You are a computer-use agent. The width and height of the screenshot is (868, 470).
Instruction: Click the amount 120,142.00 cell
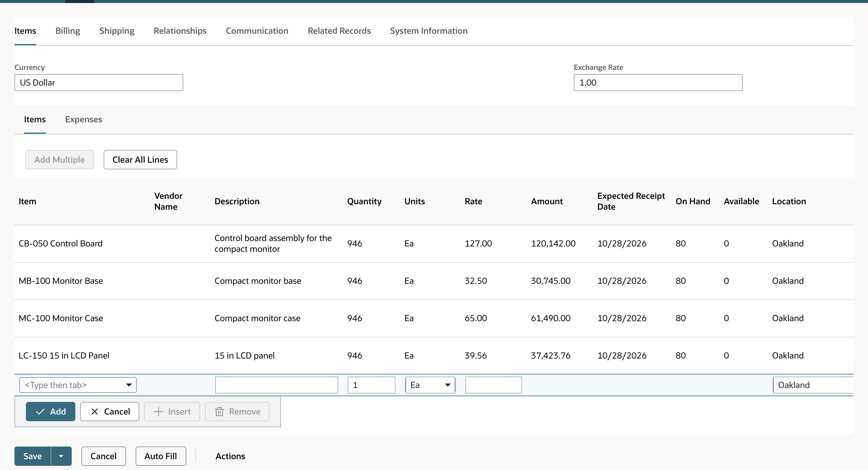coord(553,244)
